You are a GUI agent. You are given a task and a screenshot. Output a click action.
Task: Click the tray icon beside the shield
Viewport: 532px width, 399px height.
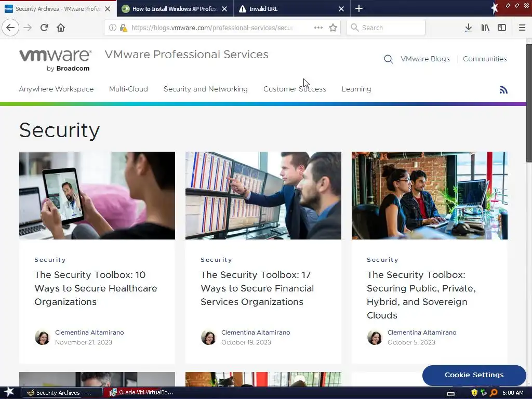[x=484, y=393]
